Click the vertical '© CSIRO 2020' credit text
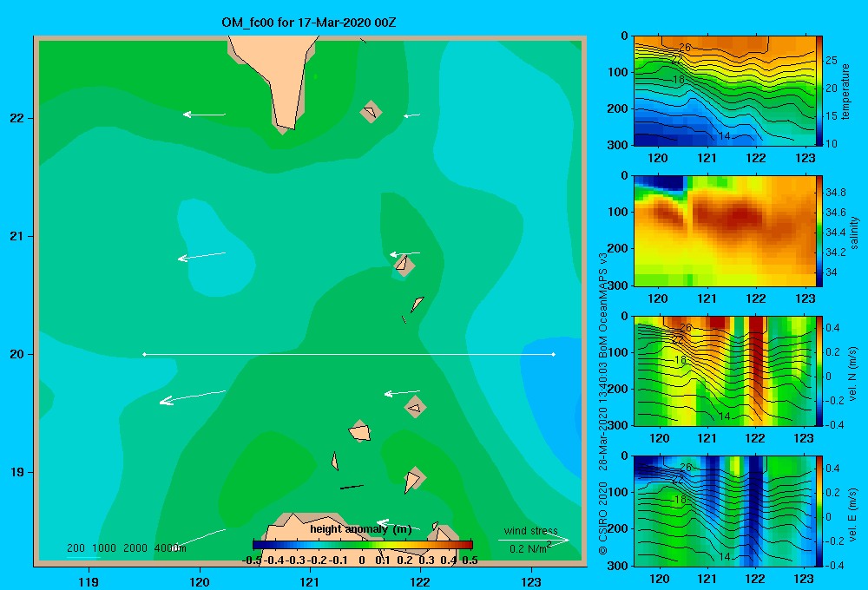 tap(603, 518)
